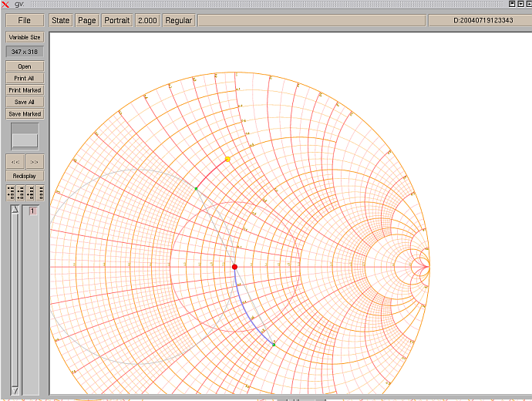The width and height of the screenshot is (532, 401).
Task: Toggle the mark on page 1 in the list
Action: coord(33,211)
